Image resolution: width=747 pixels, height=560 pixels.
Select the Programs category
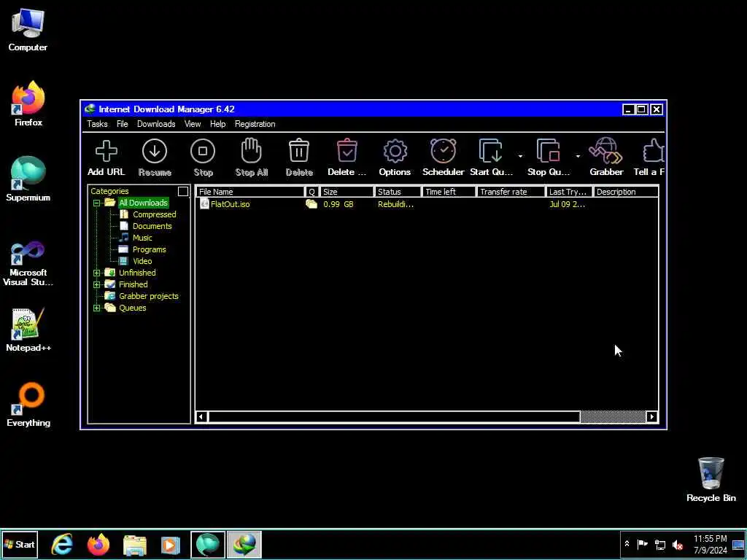[149, 249]
